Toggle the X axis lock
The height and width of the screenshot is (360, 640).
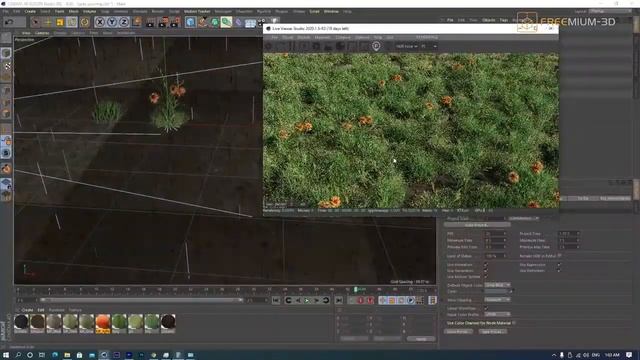[x=100, y=22]
